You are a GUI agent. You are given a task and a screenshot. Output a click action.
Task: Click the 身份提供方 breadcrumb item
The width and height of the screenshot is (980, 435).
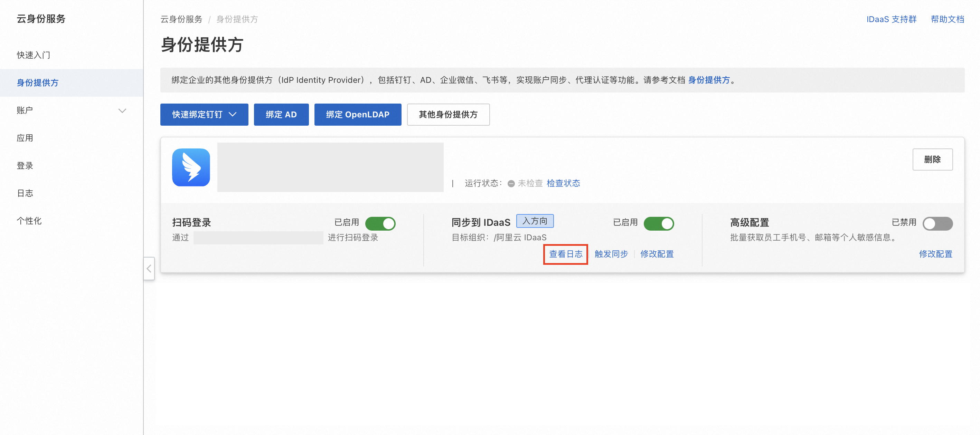(x=237, y=19)
